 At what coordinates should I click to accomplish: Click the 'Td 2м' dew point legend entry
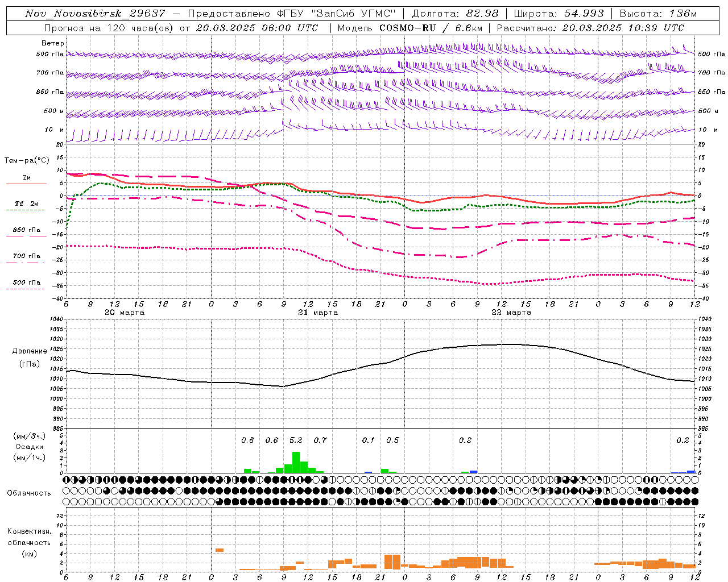pos(26,203)
